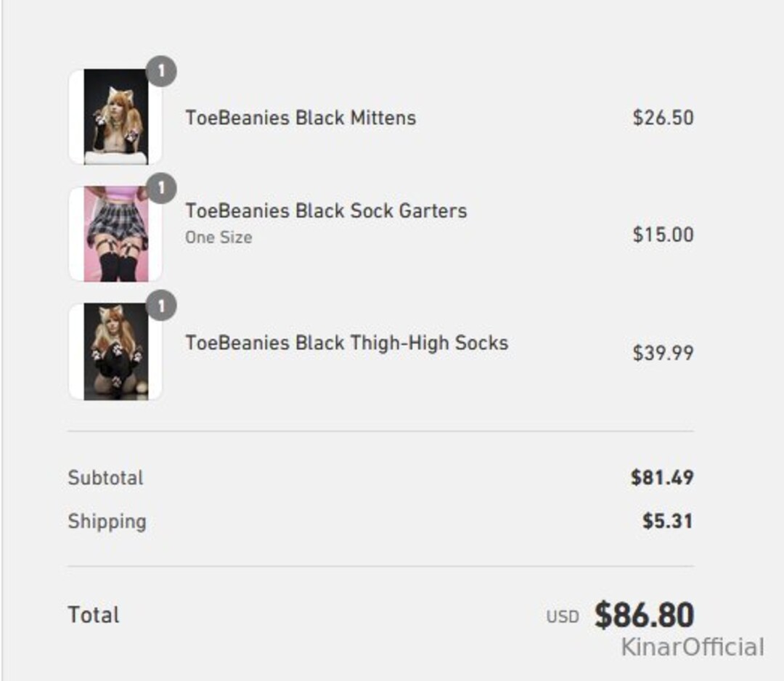Select the ToeBeanies Black Sock Garters name
This screenshot has height=681, width=784.
326,211
